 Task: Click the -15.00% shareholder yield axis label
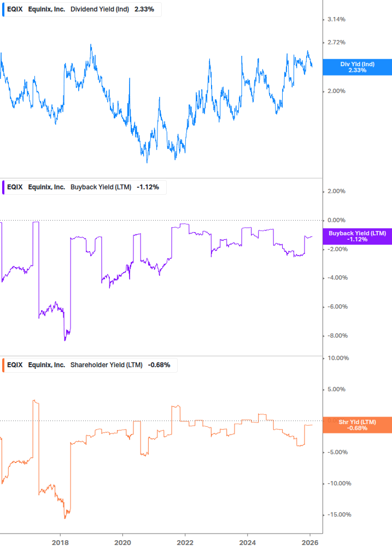[x=340, y=514]
